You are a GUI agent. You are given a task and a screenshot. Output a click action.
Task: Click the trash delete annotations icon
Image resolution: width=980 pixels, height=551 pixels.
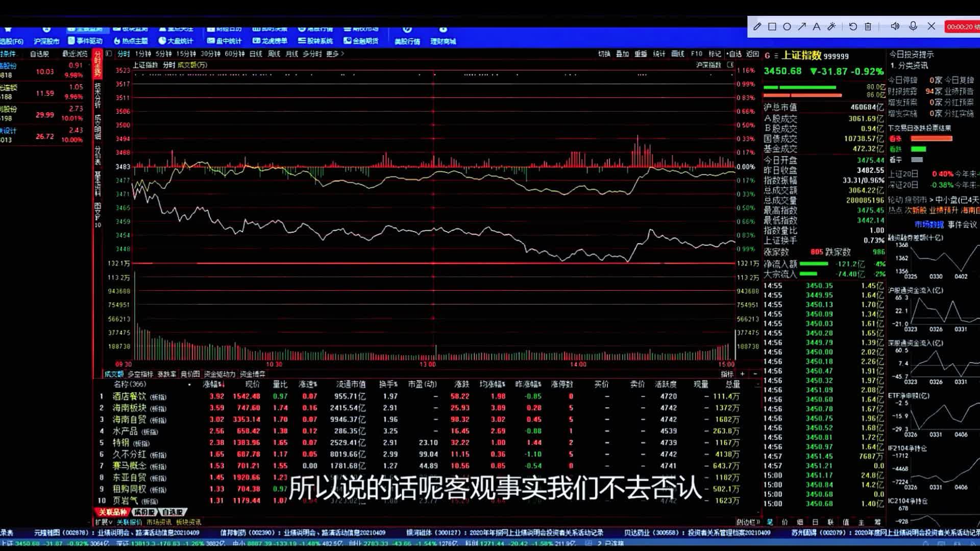click(x=868, y=27)
